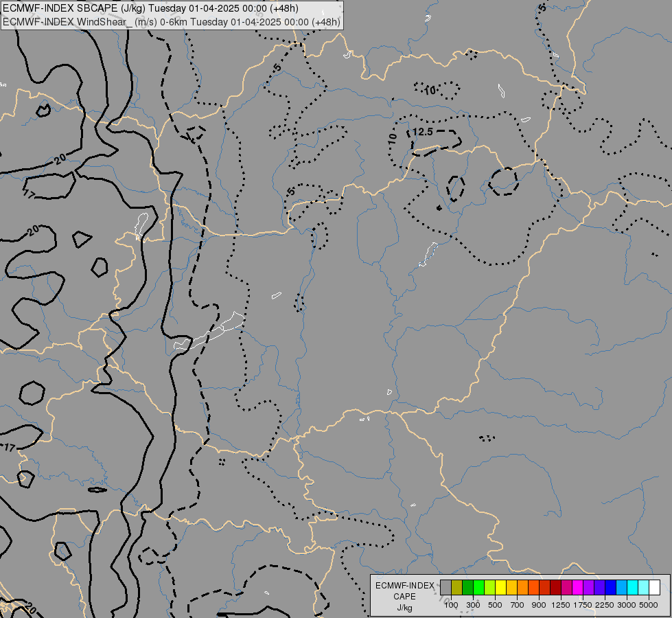
Task: Click the ECMWF-INDEX WindShear 0-6km title line
Action: tap(172, 22)
